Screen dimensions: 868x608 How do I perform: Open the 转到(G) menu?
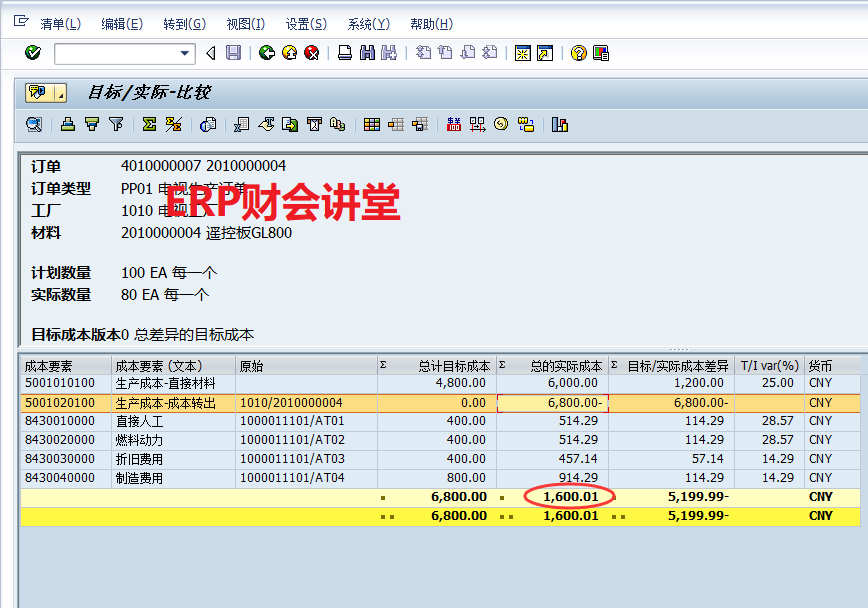[184, 24]
